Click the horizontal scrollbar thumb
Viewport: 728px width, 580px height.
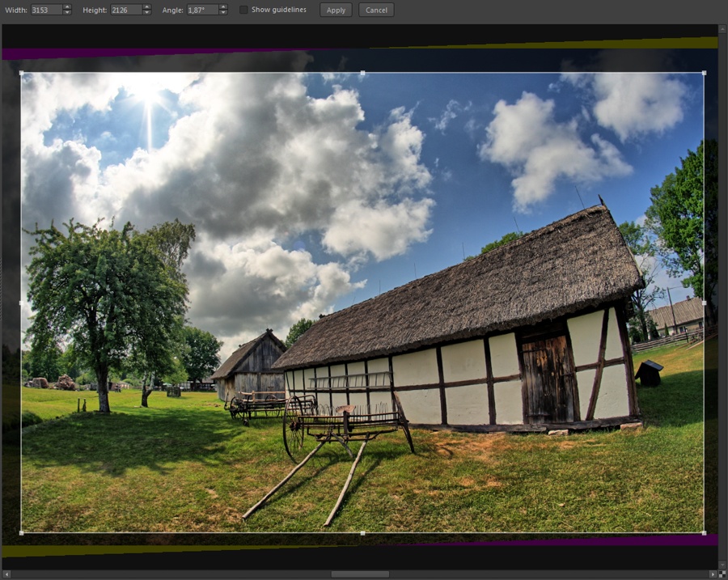click(x=360, y=574)
